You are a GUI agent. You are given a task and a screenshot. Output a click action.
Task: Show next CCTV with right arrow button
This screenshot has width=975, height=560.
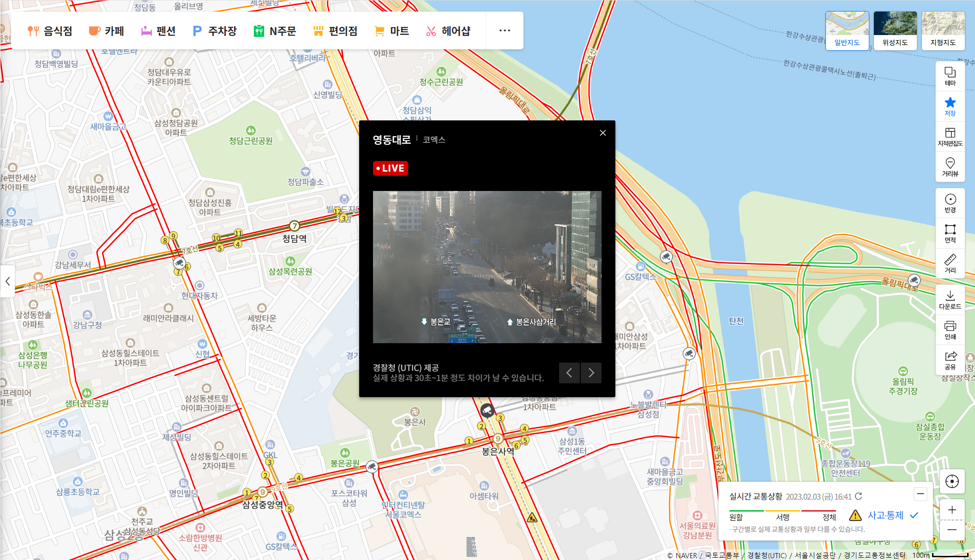pos(591,373)
